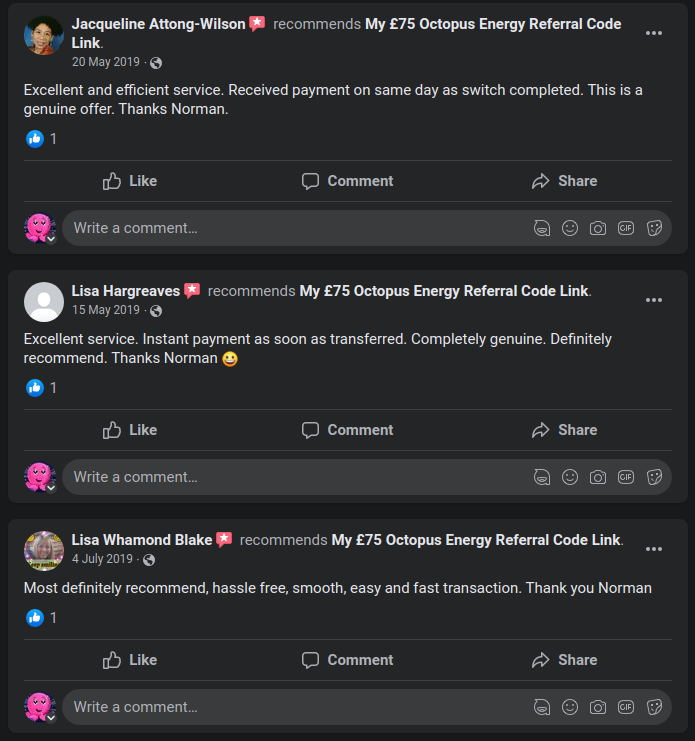Image resolution: width=695 pixels, height=741 pixels.
Task: Like Lisa Hargreaves' recommendation post
Action: click(x=130, y=430)
